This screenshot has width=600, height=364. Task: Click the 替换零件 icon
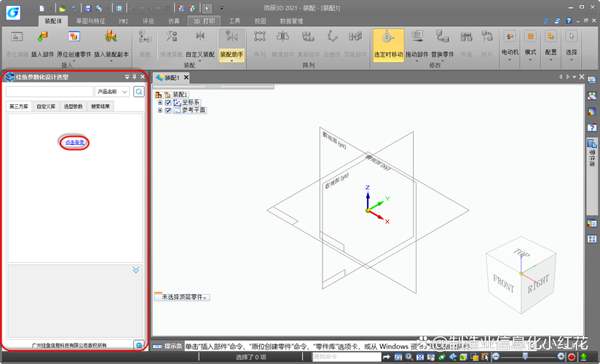tap(442, 36)
